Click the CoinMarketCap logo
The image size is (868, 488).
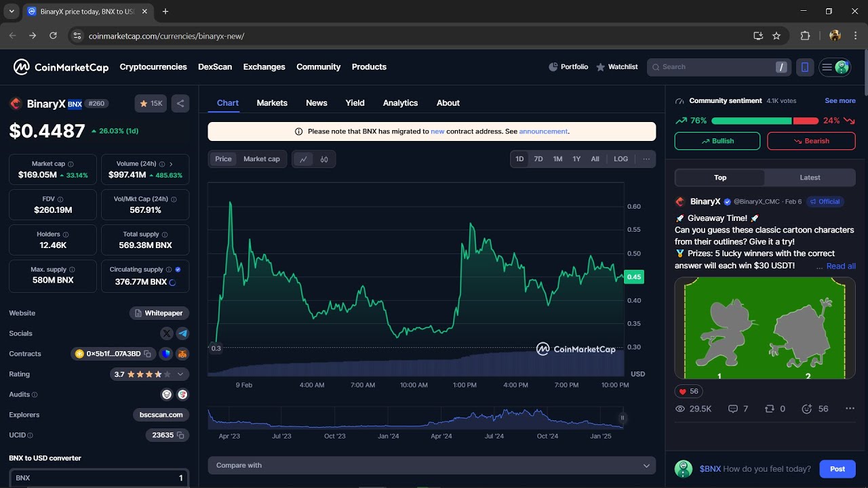[x=61, y=67]
